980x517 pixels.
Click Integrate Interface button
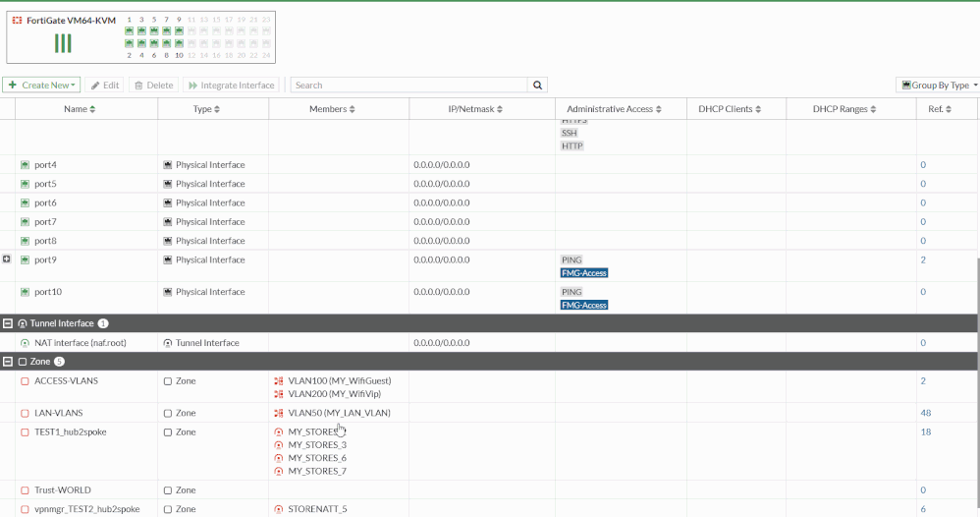(231, 86)
